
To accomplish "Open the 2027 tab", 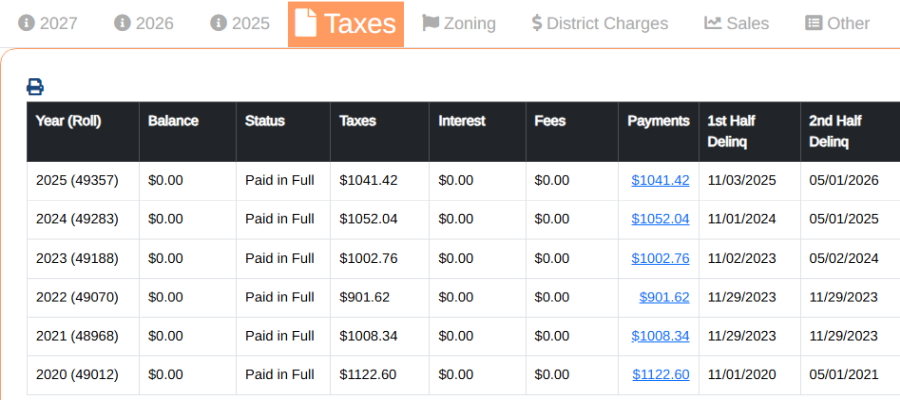I will point(48,24).
